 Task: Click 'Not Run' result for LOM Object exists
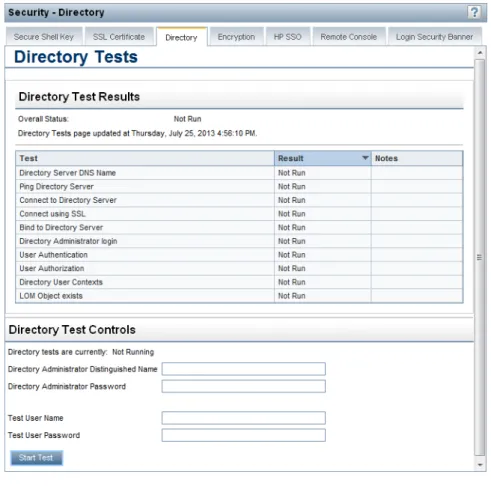coord(292,296)
